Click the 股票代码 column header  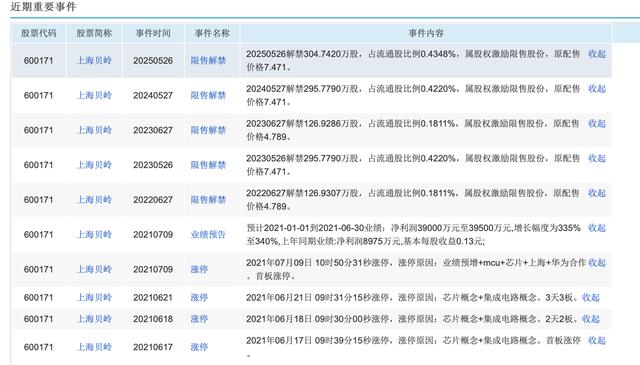coord(39,33)
